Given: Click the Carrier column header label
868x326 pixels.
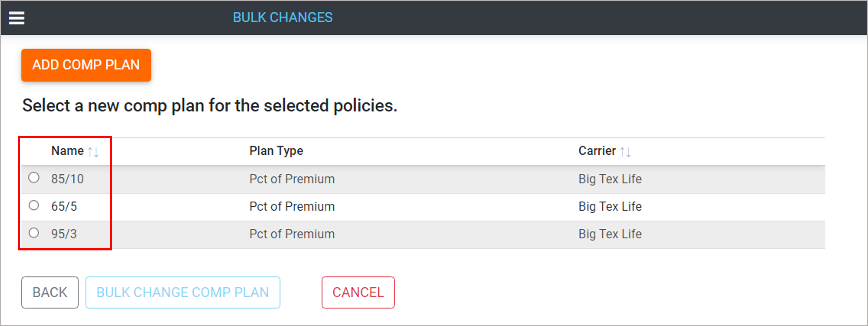Looking at the screenshot, I should tap(597, 151).
